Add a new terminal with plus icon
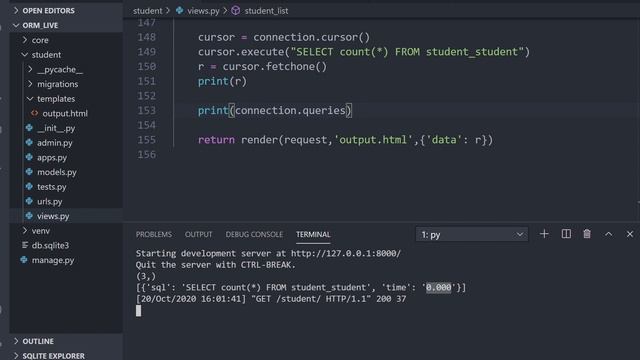Screen dimensions: 640x360 pyautogui.click(x=544, y=234)
